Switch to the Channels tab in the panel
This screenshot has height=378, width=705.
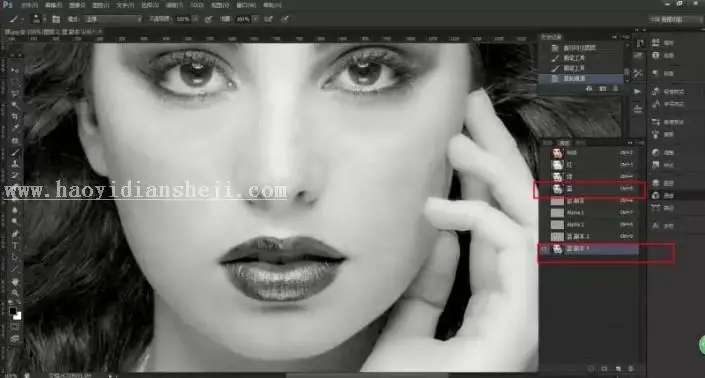click(x=564, y=142)
